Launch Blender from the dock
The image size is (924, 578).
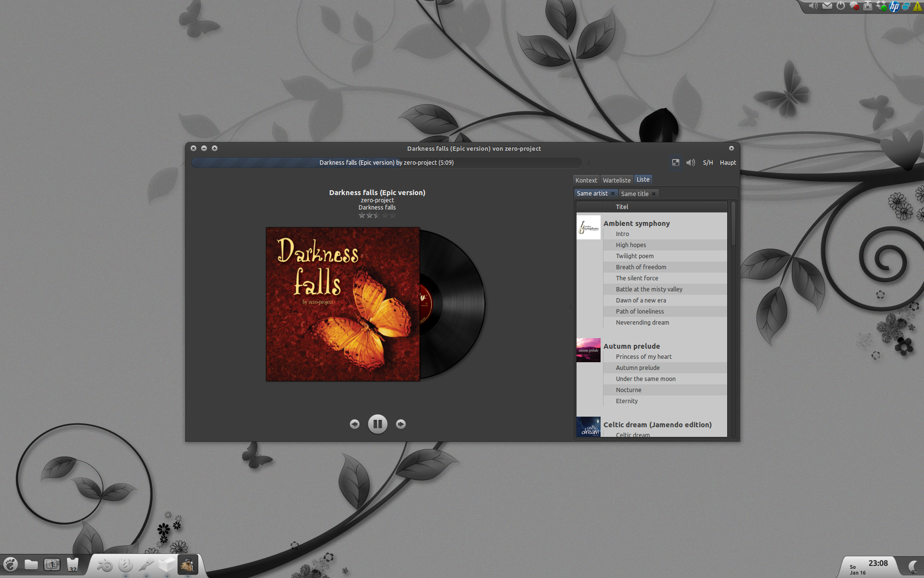click(x=104, y=565)
